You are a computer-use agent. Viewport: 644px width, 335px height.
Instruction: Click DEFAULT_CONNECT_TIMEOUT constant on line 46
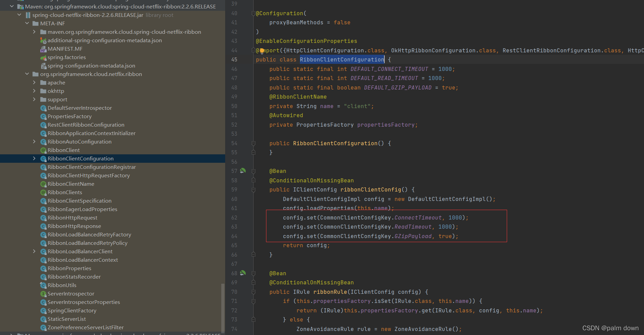tap(389, 69)
